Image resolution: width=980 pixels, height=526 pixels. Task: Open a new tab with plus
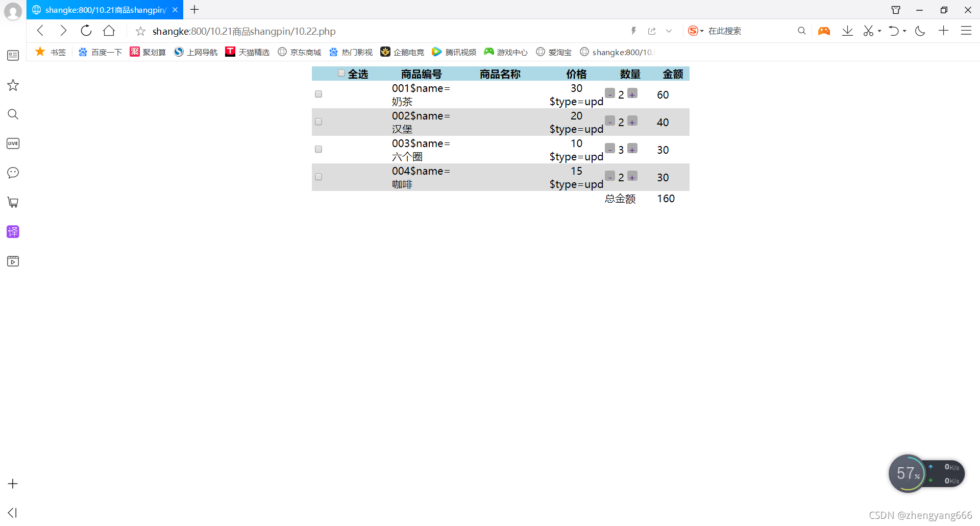pyautogui.click(x=194, y=9)
